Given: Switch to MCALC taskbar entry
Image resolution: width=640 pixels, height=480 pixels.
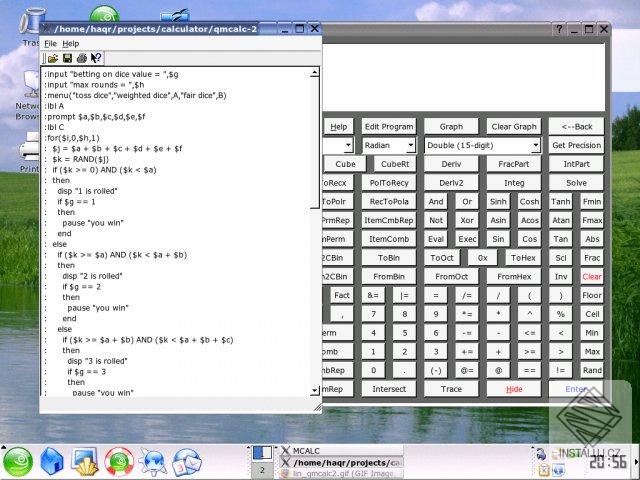Looking at the screenshot, I should tap(342, 451).
